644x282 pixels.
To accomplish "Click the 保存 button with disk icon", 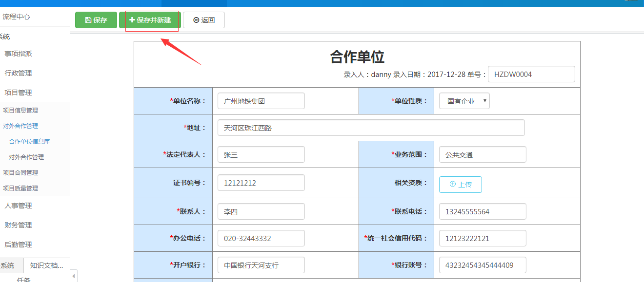I will coord(96,20).
